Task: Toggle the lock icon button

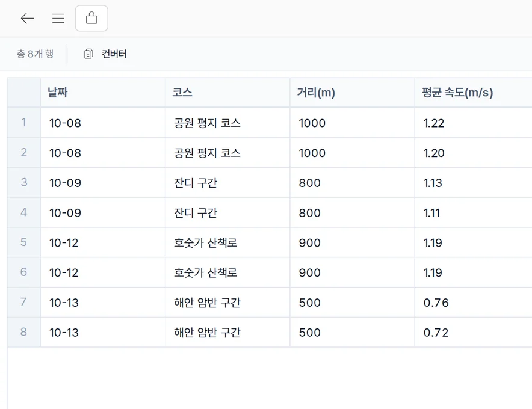Action: (x=91, y=18)
